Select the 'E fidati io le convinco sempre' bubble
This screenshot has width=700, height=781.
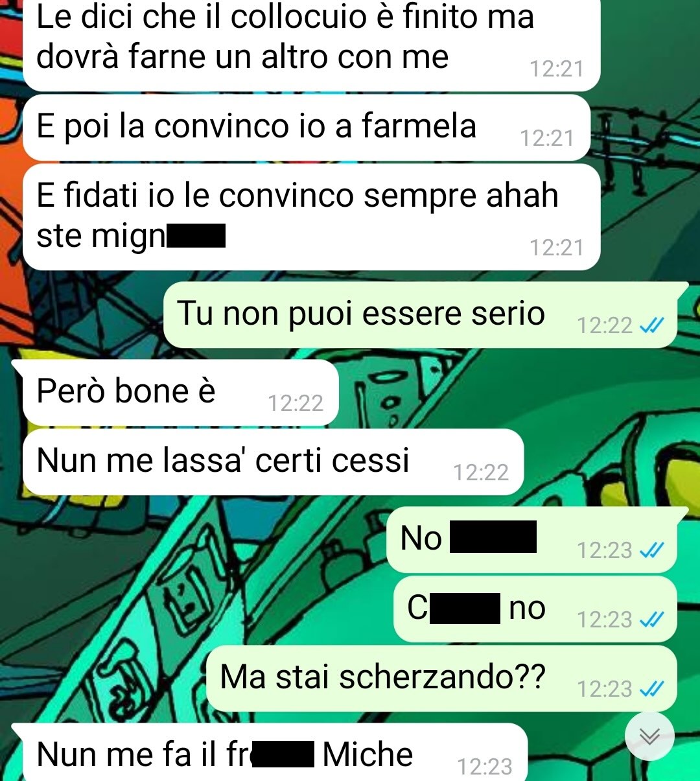tap(312, 217)
